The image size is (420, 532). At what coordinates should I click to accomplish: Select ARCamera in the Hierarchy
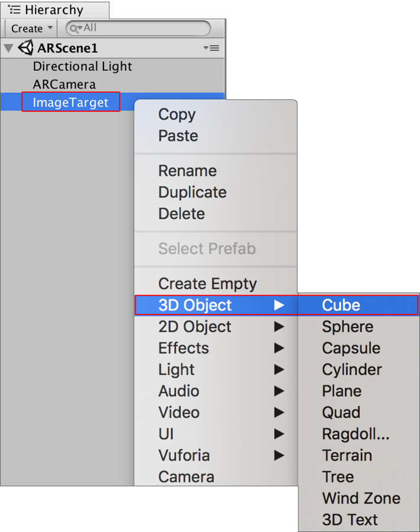coord(113,84)
